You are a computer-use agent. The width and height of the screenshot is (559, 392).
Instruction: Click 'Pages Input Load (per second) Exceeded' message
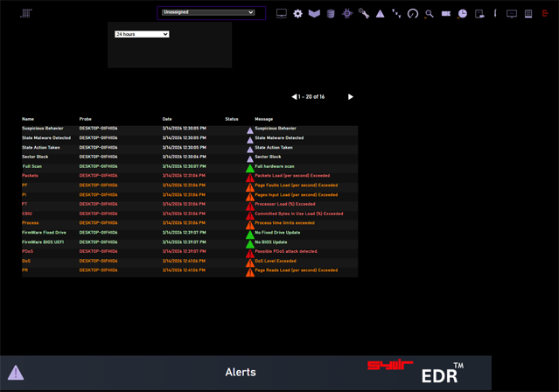297,195
